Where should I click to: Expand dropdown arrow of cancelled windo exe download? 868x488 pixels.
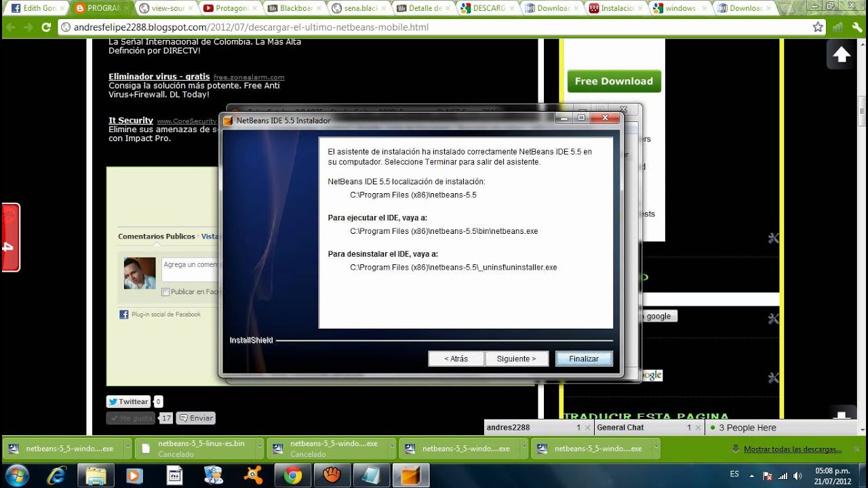click(391, 448)
